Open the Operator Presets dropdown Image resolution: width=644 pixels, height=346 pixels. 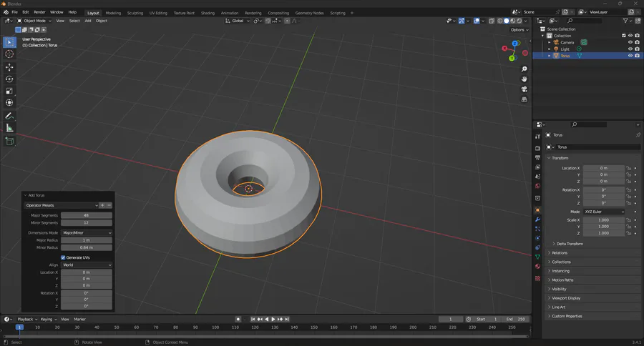click(x=62, y=205)
